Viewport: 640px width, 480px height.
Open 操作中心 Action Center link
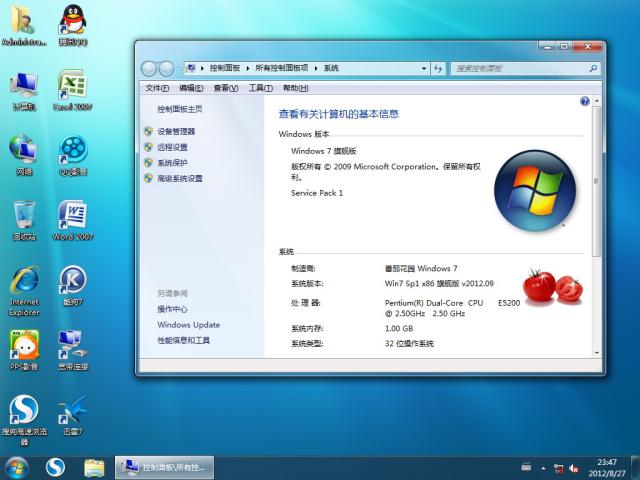tap(172, 309)
